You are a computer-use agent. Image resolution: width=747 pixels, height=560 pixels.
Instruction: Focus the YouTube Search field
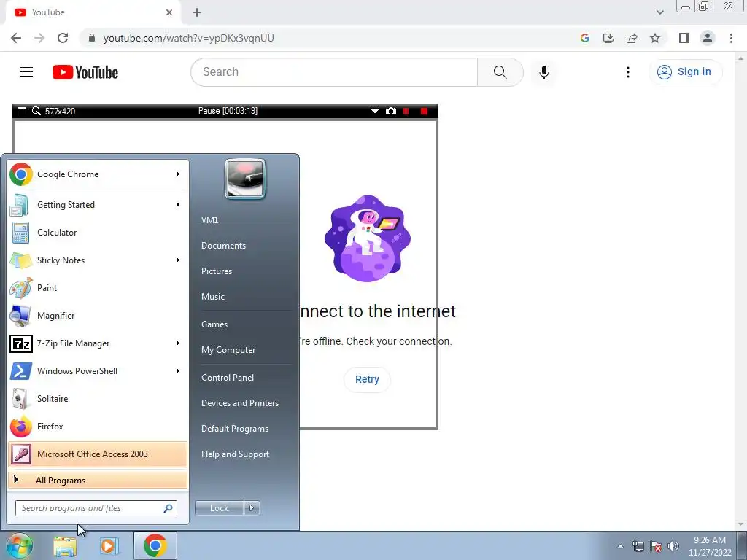click(x=334, y=72)
